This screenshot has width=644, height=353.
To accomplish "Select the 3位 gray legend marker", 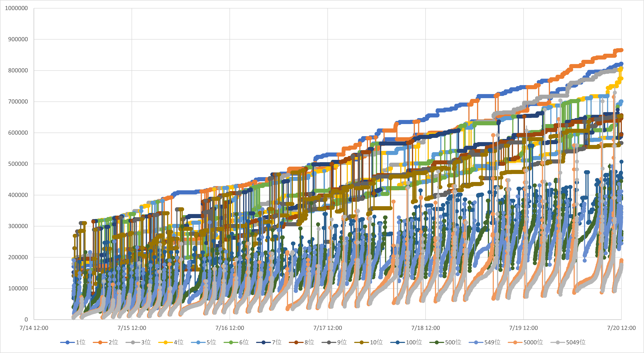I will tap(133, 342).
